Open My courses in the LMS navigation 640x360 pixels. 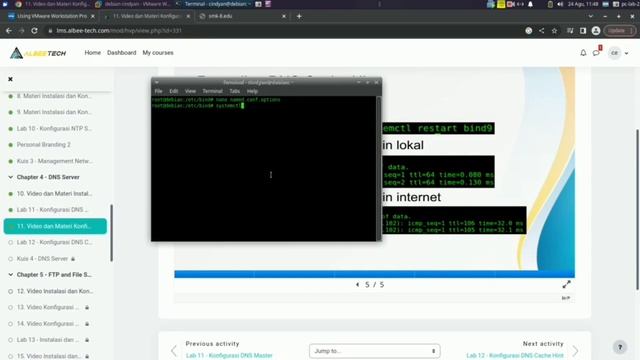(x=158, y=53)
